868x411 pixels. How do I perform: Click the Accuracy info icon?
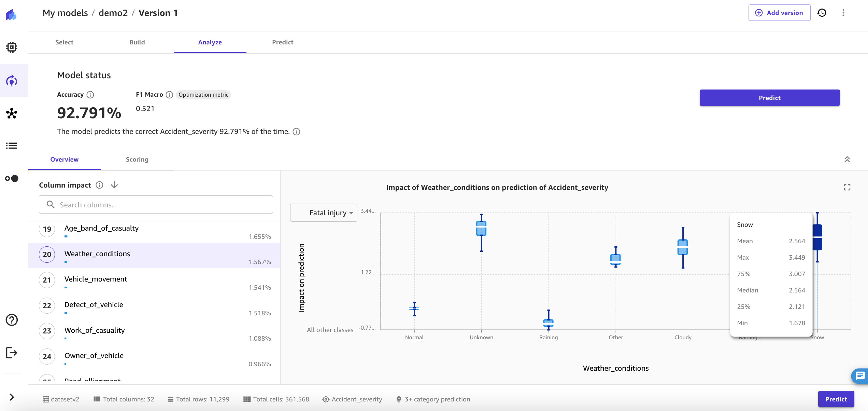(90, 95)
